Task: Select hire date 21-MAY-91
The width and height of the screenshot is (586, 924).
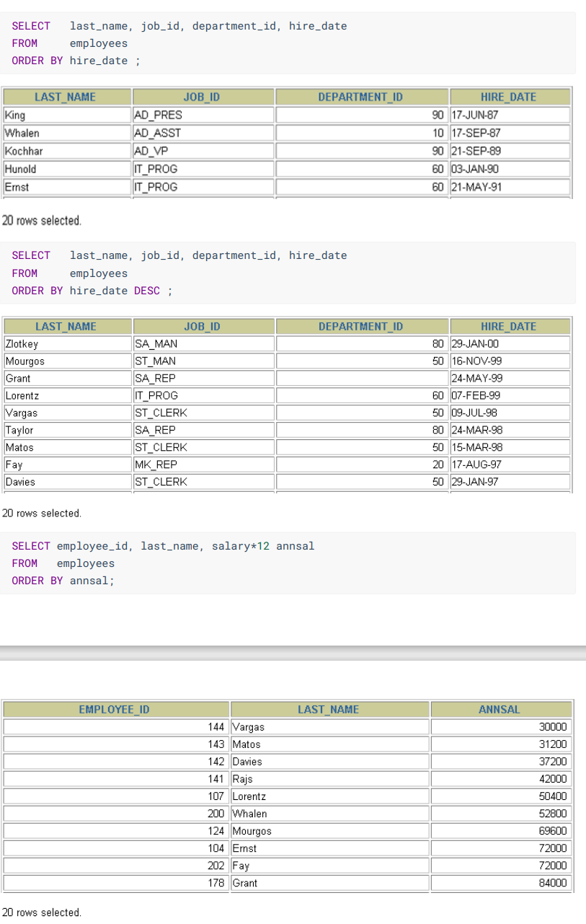Action: (510, 188)
